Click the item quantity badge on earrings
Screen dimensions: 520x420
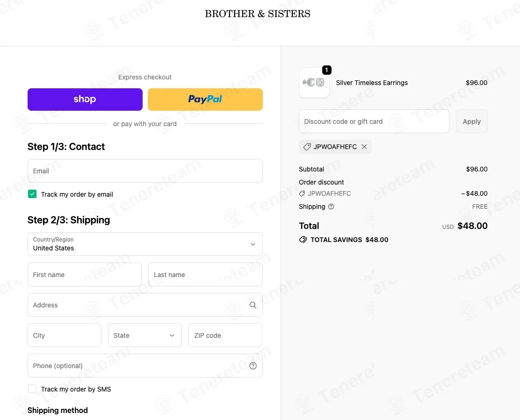click(327, 70)
